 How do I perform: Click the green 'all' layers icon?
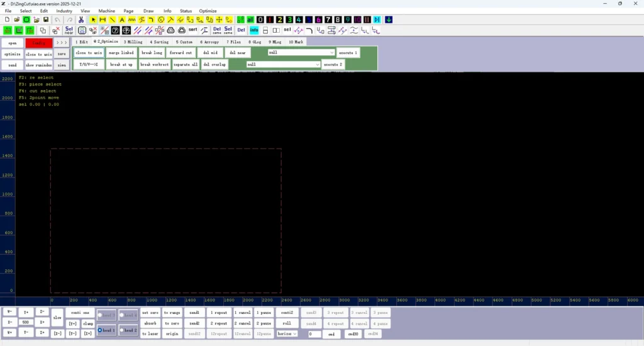point(250,20)
